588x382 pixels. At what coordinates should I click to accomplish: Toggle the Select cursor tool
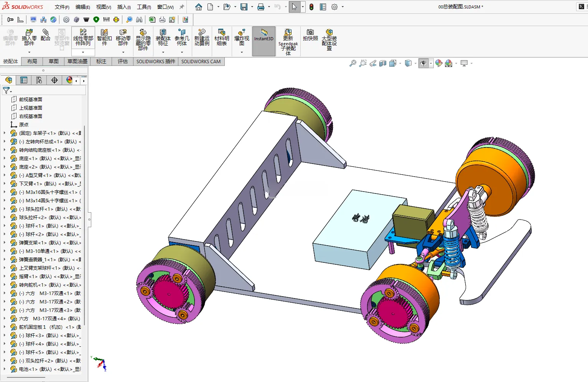(294, 7)
